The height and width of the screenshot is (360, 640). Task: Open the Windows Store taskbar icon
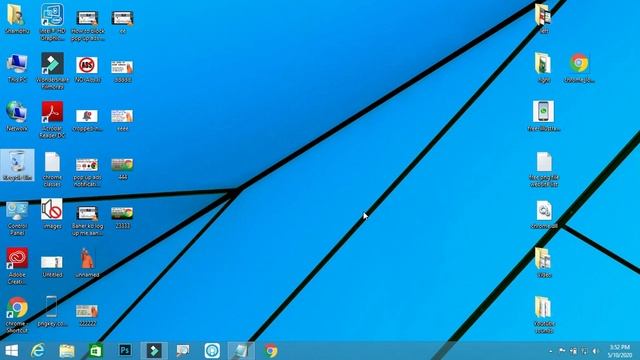click(96, 351)
